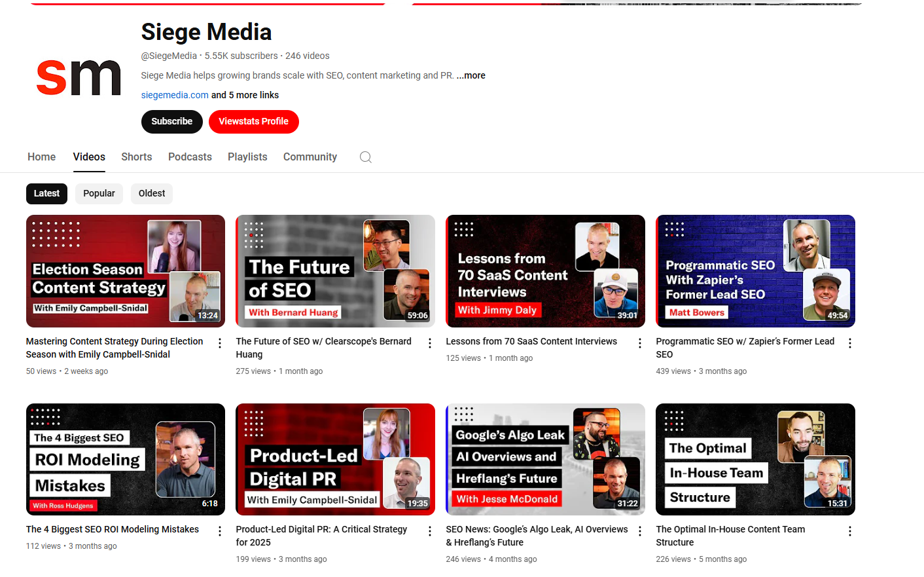Open title The 4 Biggest SEO ROI Modeling Mistakes
Screen dimensions: 924x577
(113, 529)
